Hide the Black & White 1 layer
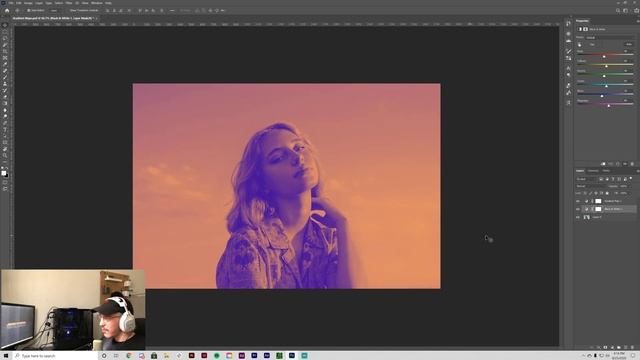 pos(578,209)
